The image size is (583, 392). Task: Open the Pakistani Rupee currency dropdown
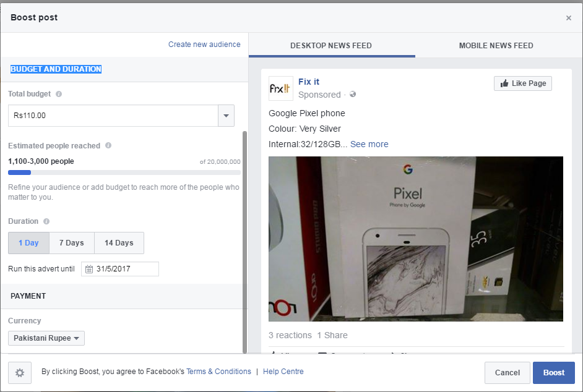click(46, 338)
